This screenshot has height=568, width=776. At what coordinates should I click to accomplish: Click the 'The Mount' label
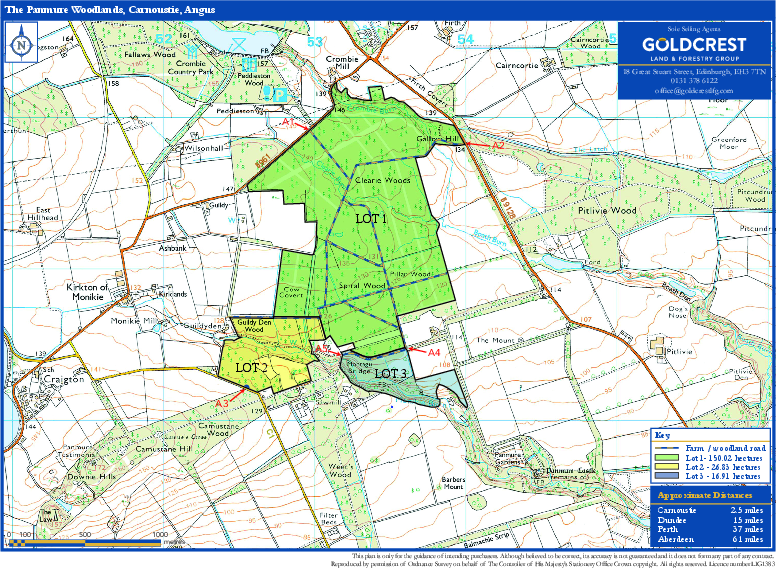[495, 341]
